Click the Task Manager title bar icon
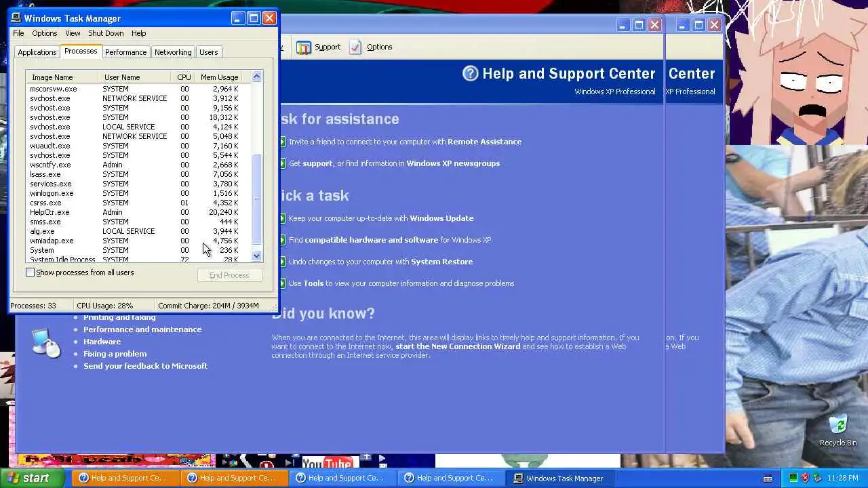The height and width of the screenshot is (488, 868). [x=16, y=18]
